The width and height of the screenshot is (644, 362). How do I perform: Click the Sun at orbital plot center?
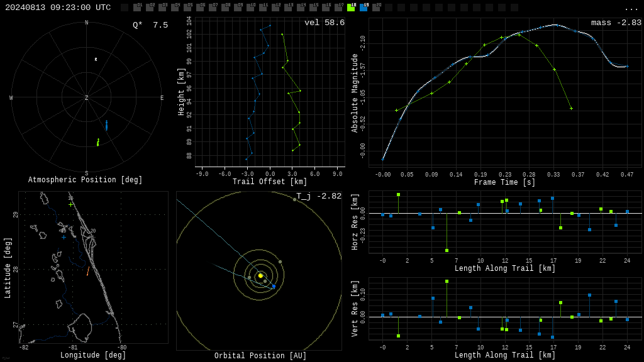point(260,276)
